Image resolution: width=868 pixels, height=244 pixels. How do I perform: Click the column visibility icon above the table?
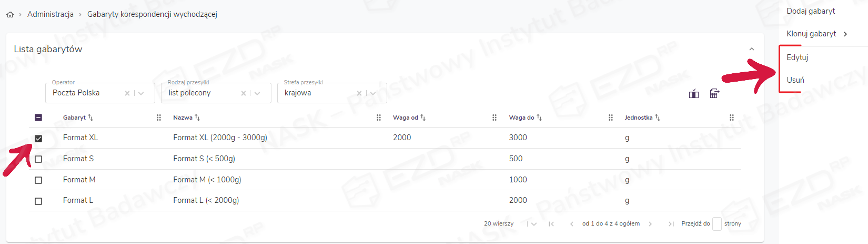pos(694,94)
